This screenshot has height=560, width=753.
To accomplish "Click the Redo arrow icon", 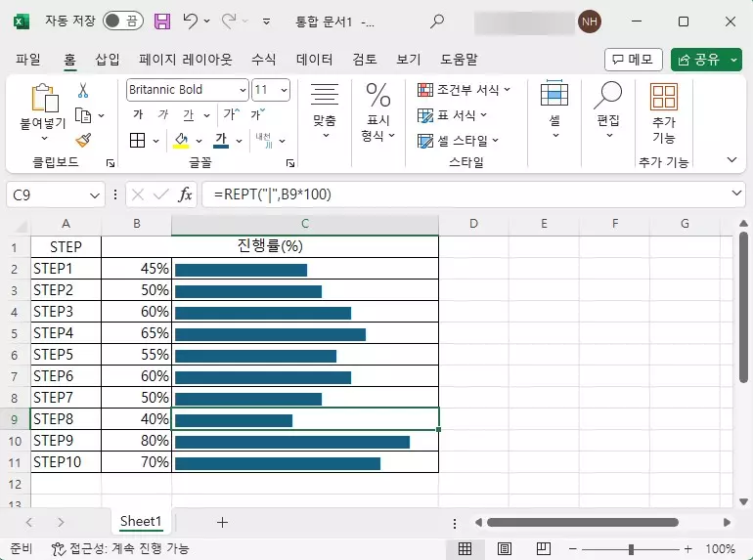I will click(229, 22).
